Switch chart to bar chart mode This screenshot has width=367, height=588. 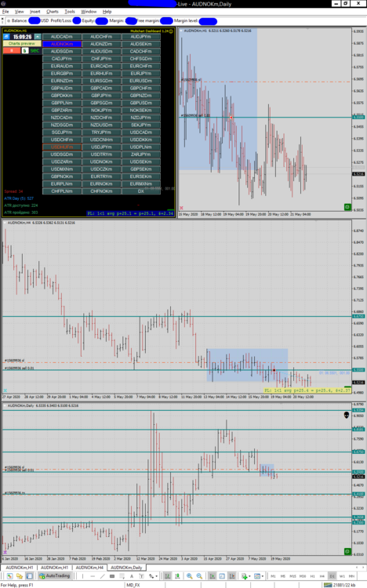167,575
